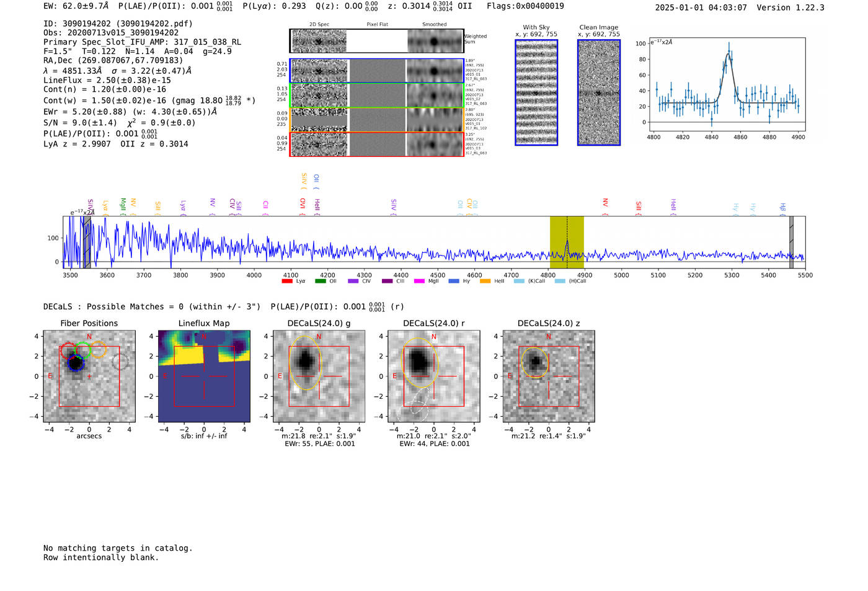The height and width of the screenshot is (591, 868).
Task: Open the With Sky image cutout
Action: click(x=536, y=92)
